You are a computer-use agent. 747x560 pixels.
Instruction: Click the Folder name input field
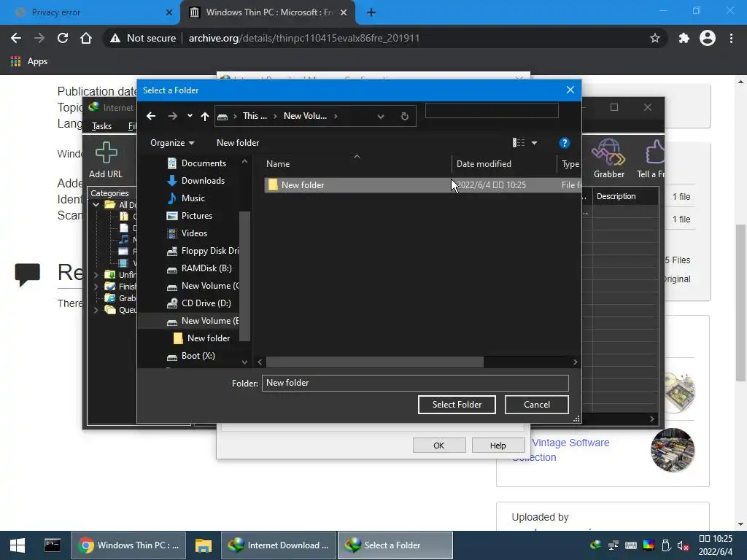pyautogui.click(x=415, y=384)
